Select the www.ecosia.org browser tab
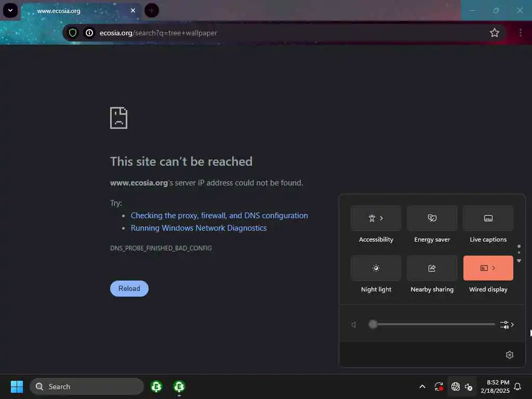Screen dimensions: 532x399 click(81, 11)
